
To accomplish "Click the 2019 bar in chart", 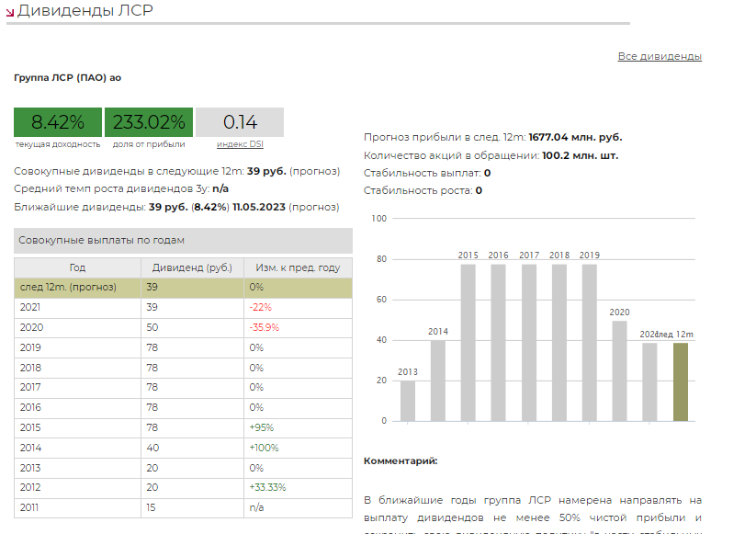I will coord(589,343).
